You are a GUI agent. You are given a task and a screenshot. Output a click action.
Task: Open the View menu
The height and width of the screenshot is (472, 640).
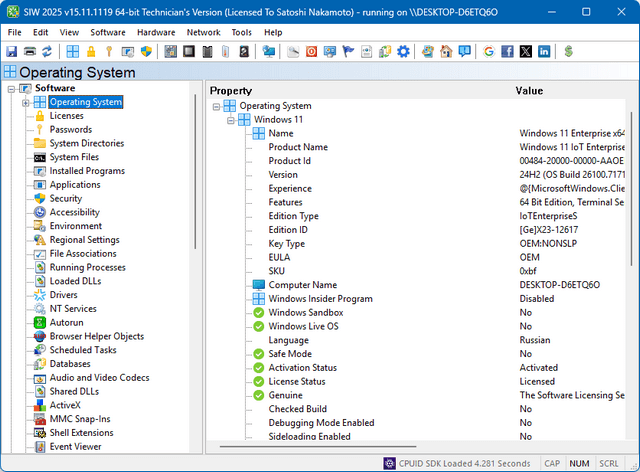(x=69, y=32)
